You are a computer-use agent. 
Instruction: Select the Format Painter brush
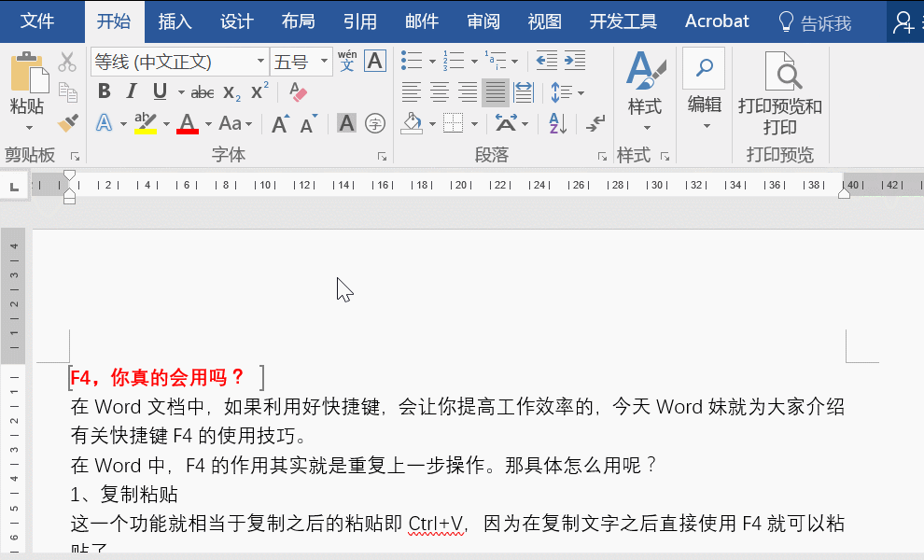68,123
